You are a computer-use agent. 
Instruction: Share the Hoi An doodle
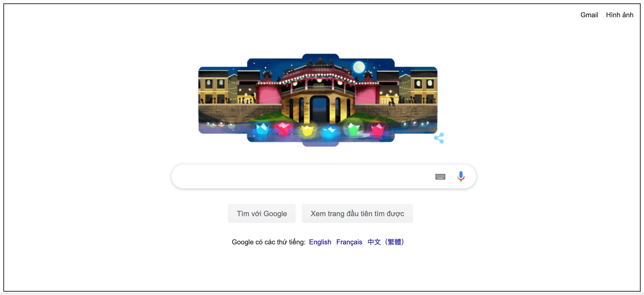click(439, 138)
